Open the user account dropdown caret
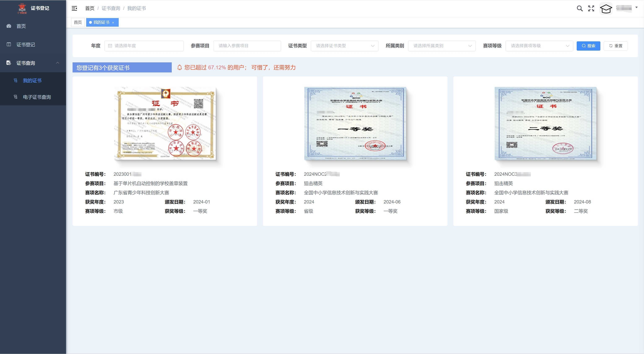 636,8
